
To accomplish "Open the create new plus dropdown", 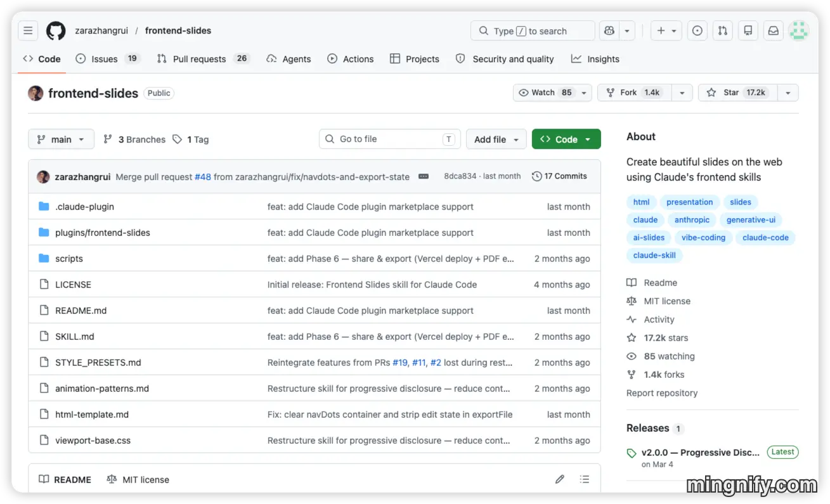I will click(666, 30).
